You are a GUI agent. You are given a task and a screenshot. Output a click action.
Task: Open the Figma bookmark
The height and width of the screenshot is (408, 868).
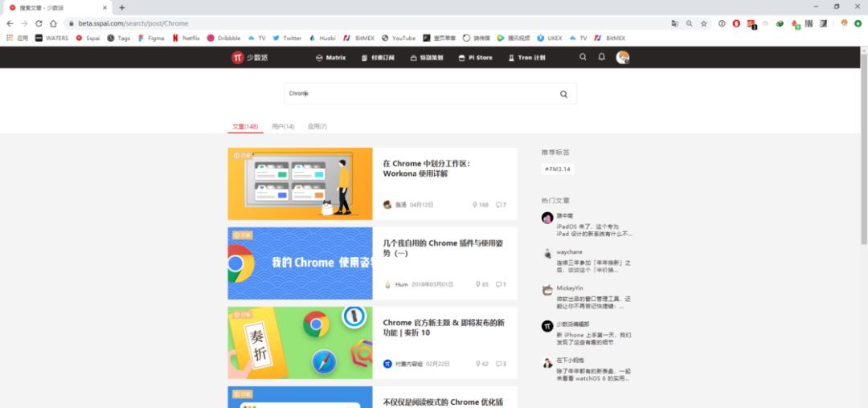pos(151,38)
